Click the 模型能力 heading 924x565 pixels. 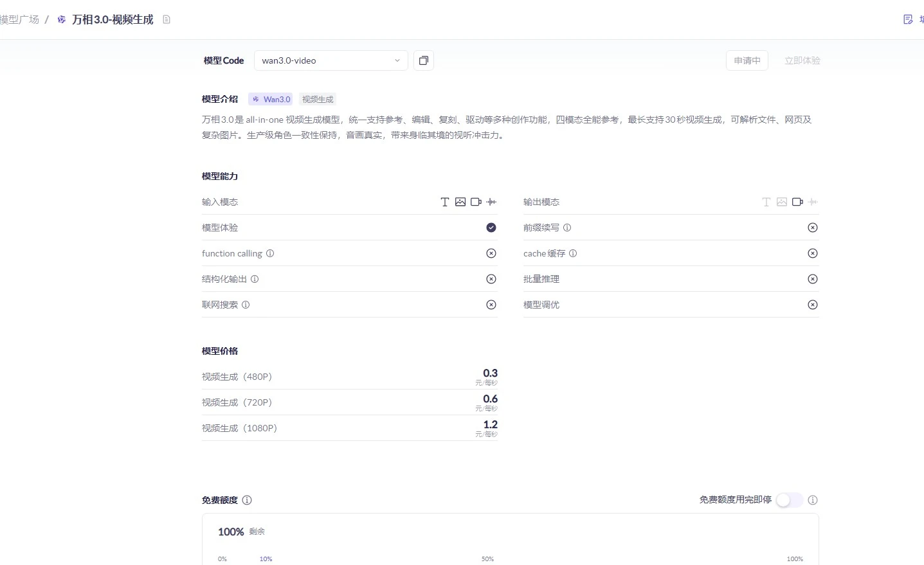[220, 176]
